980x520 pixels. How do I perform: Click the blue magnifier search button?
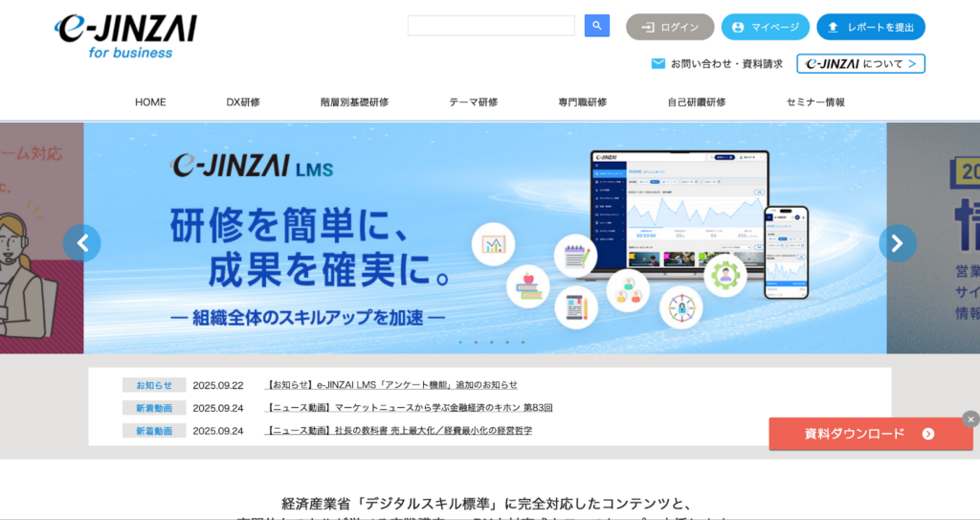tap(596, 26)
